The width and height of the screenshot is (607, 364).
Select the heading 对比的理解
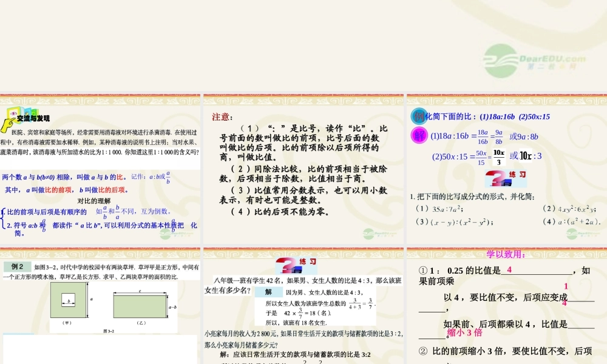(94, 201)
